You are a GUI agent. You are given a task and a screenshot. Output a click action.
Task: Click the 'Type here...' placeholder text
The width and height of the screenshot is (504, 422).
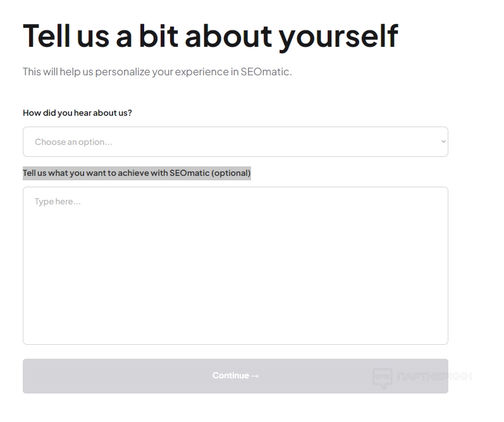(58, 202)
